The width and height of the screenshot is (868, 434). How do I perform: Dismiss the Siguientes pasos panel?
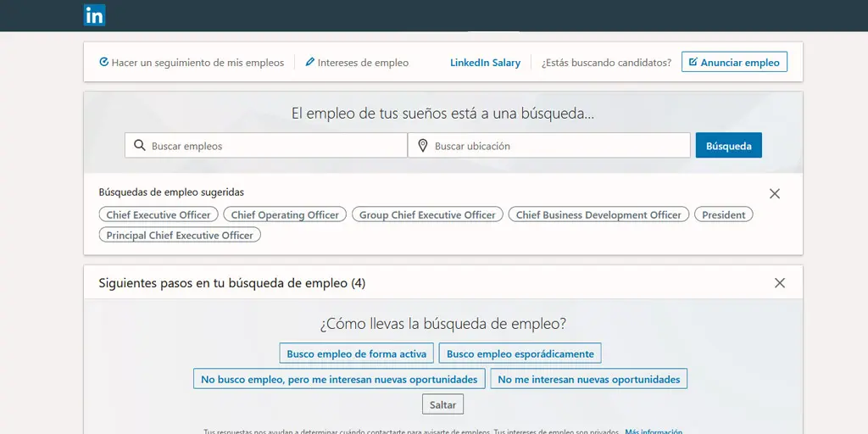[x=780, y=283]
